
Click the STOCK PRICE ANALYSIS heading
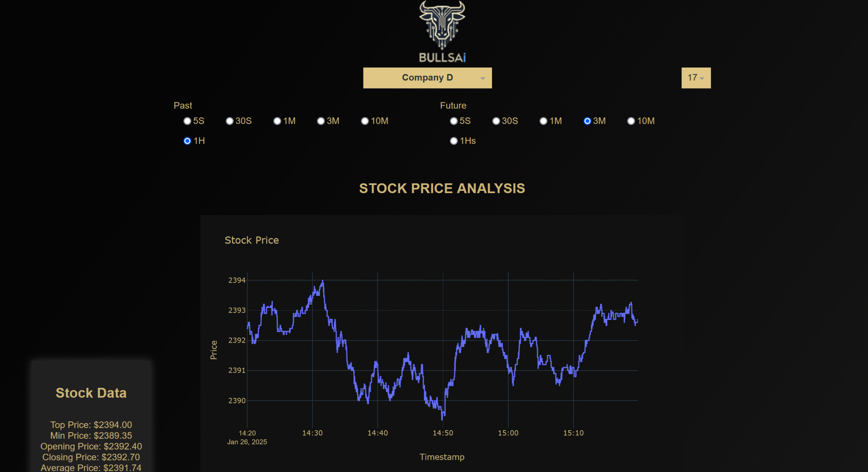[x=442, y=188]
